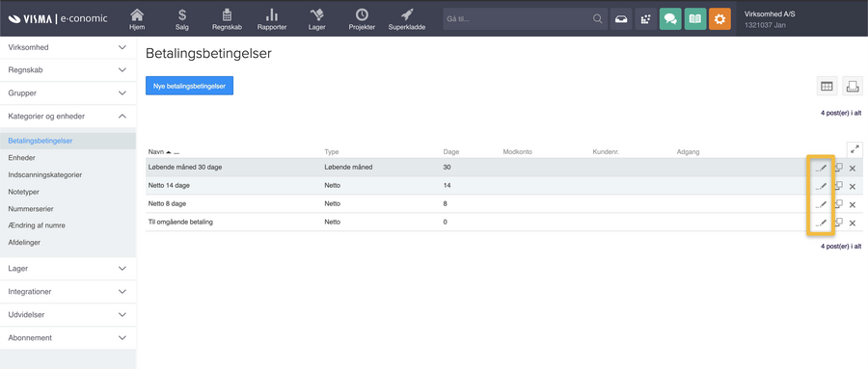The image size is (868, 369).
Task: Click the print icon above the table
Action: coord(853,86)
